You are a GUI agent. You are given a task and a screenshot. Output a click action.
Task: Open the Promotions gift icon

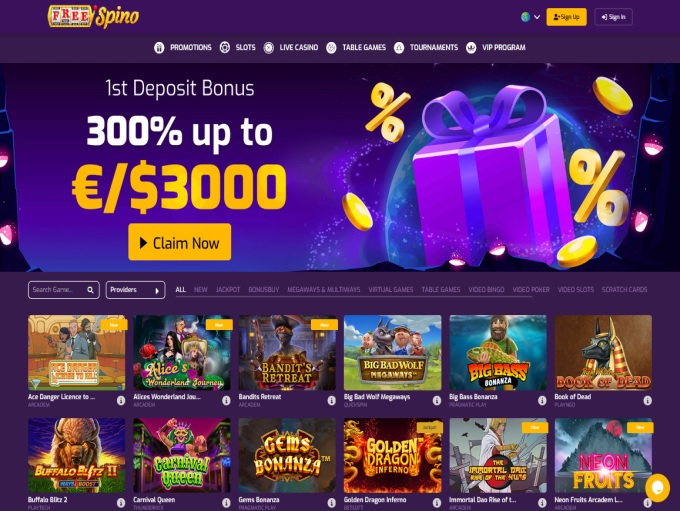(x=159, y=48)
